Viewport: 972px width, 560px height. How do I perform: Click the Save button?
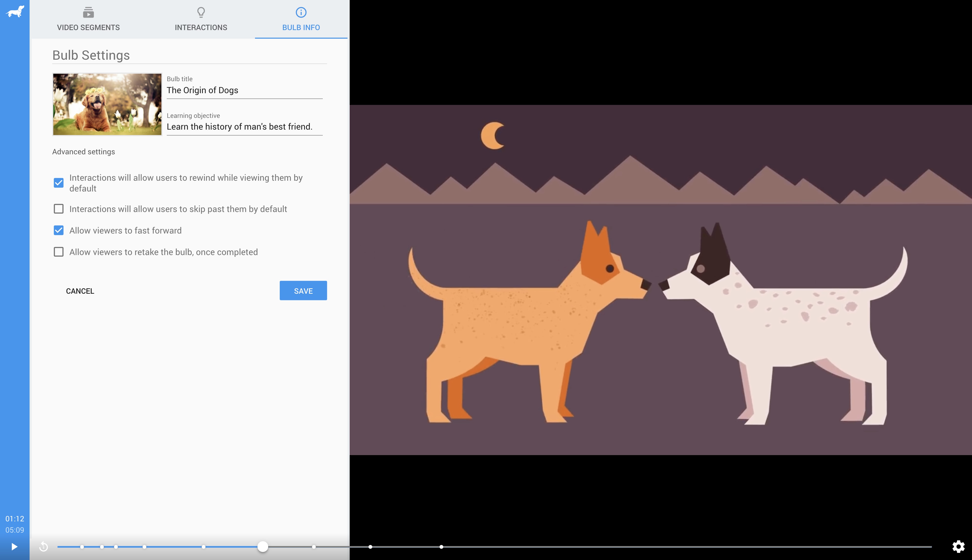pyautogui.click(x=303, y=290)
